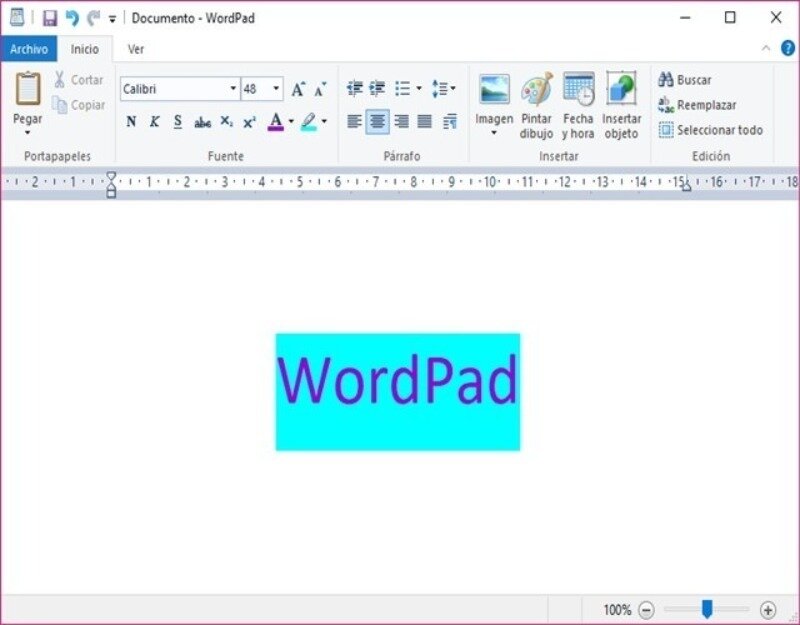The image size is (800, 625).
Task: Open the highlight color dropdown arrow
Action: point(324,121)
